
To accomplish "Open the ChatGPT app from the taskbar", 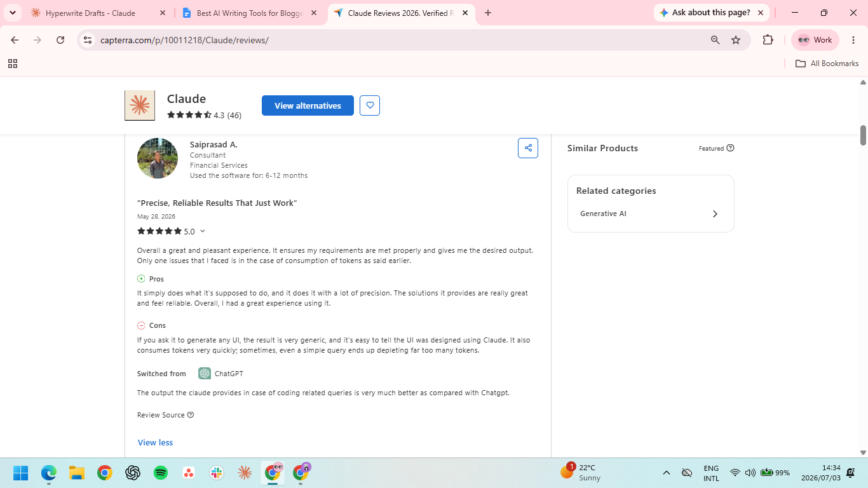I will [133, 473].
